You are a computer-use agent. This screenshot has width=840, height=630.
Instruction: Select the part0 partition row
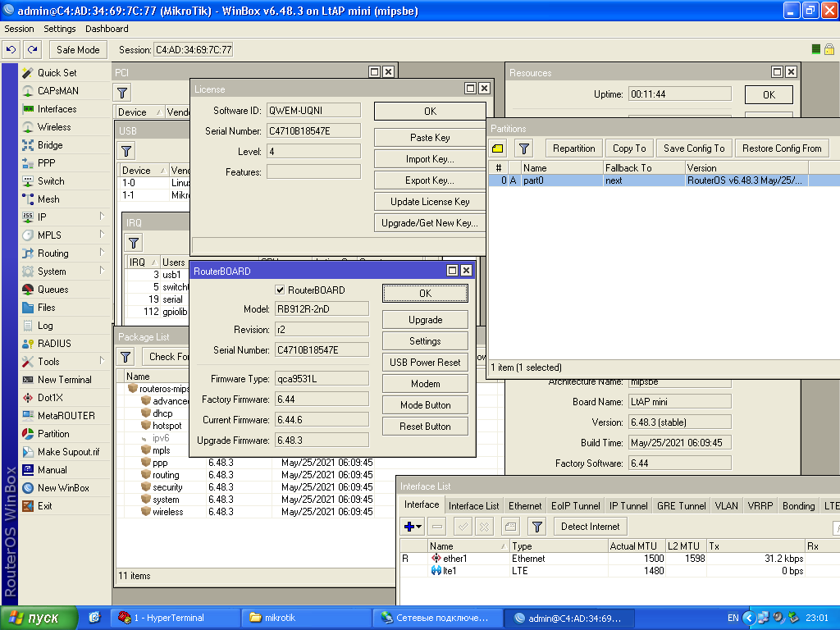click(664, 180)
